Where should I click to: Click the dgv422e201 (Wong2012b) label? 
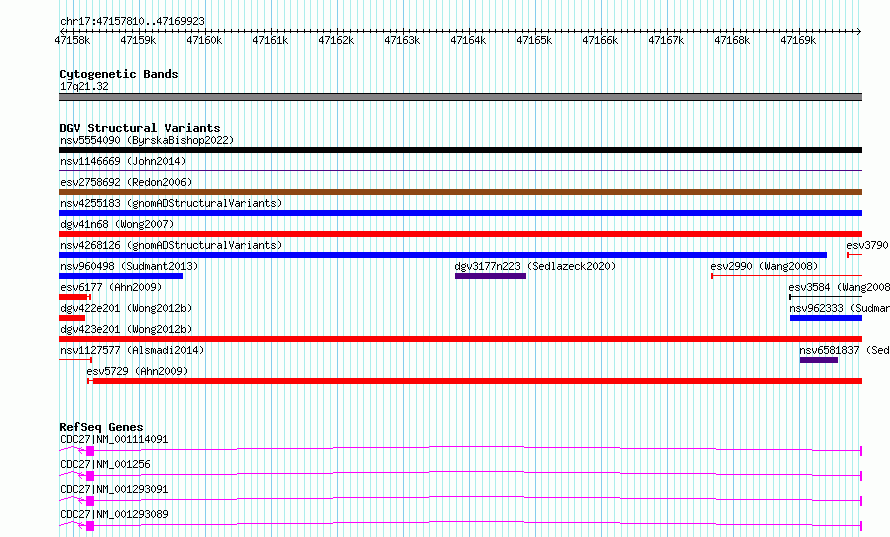point(126,308)
